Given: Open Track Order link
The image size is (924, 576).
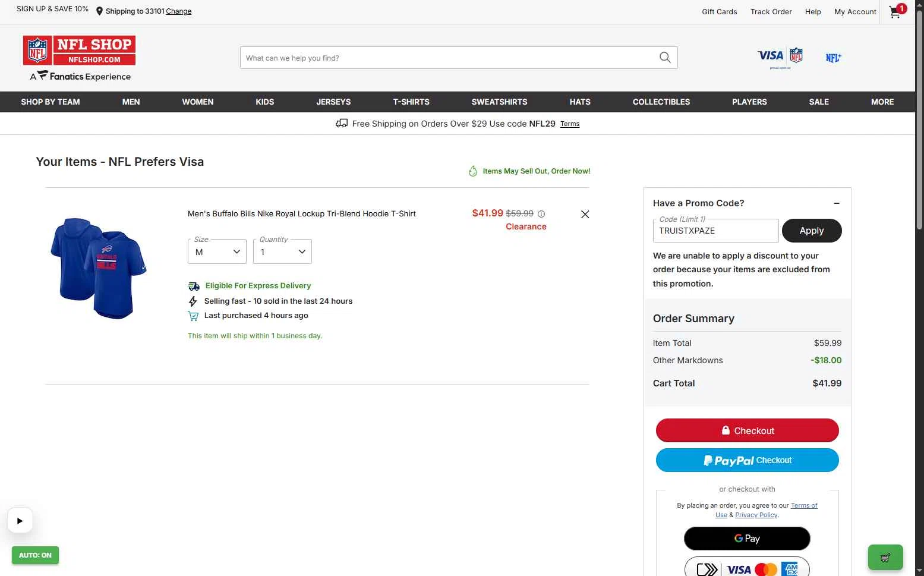Looking at the screenshot, I should point(771,11).
